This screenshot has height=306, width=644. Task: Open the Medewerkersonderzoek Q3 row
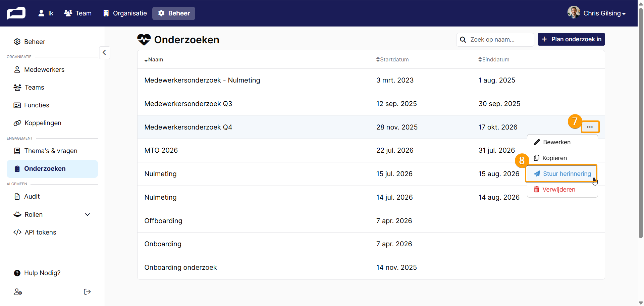(x=371, y=104)
